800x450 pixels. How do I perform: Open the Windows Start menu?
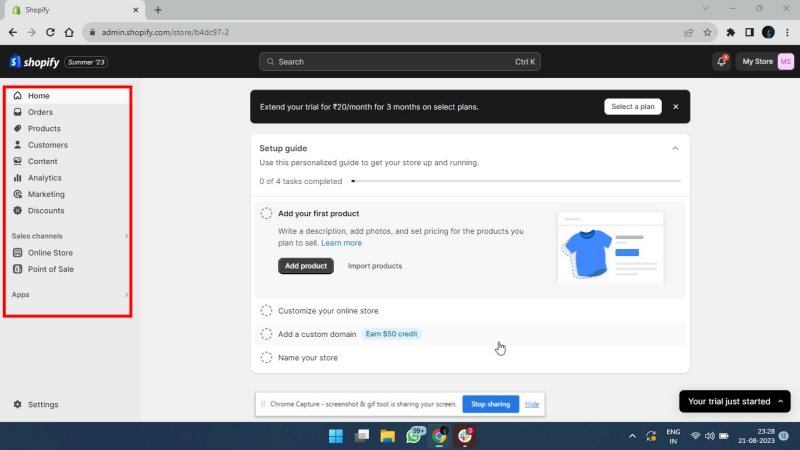pos(336,436)
